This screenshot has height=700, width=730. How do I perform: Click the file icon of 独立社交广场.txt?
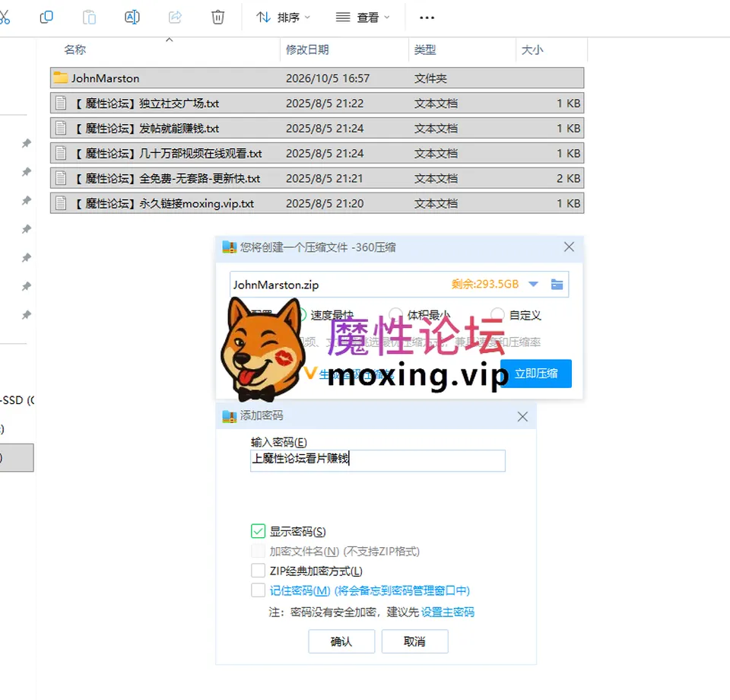point(61,103)
